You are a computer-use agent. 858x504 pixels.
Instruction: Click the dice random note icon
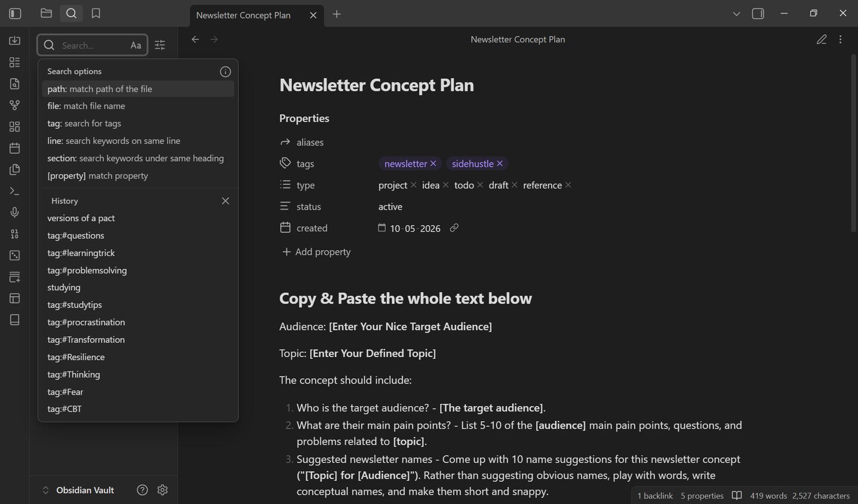[15, 256]
